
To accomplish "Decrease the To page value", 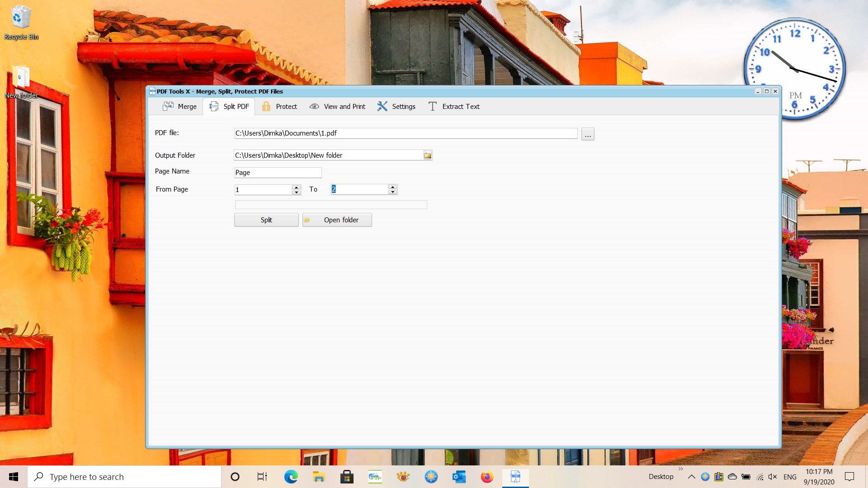I will (392, 192).
